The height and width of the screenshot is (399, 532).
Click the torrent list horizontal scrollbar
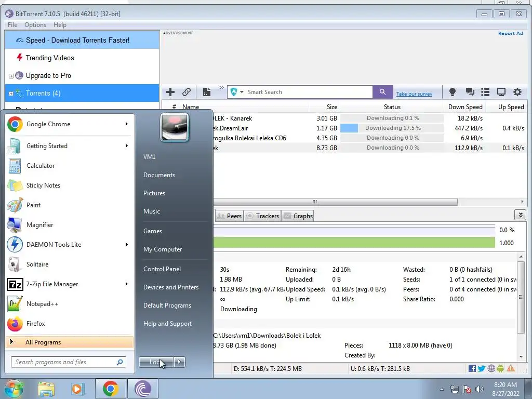[x=335, y=202]
